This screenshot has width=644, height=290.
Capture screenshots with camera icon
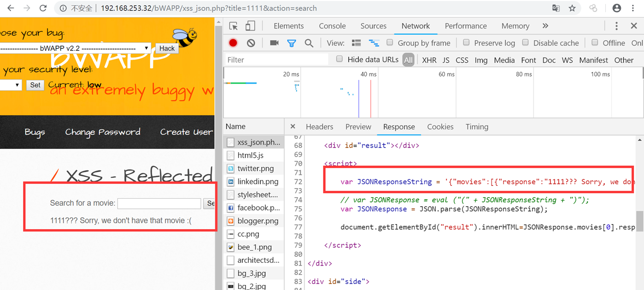274,43
